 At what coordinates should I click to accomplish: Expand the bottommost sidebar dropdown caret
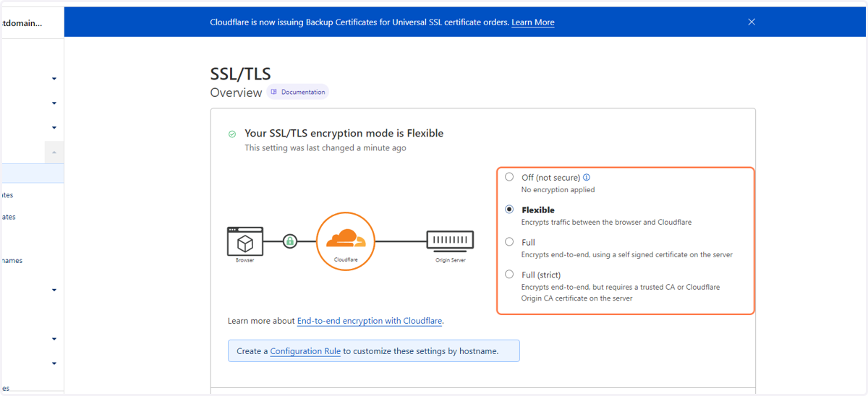click(x=54, y=363)
